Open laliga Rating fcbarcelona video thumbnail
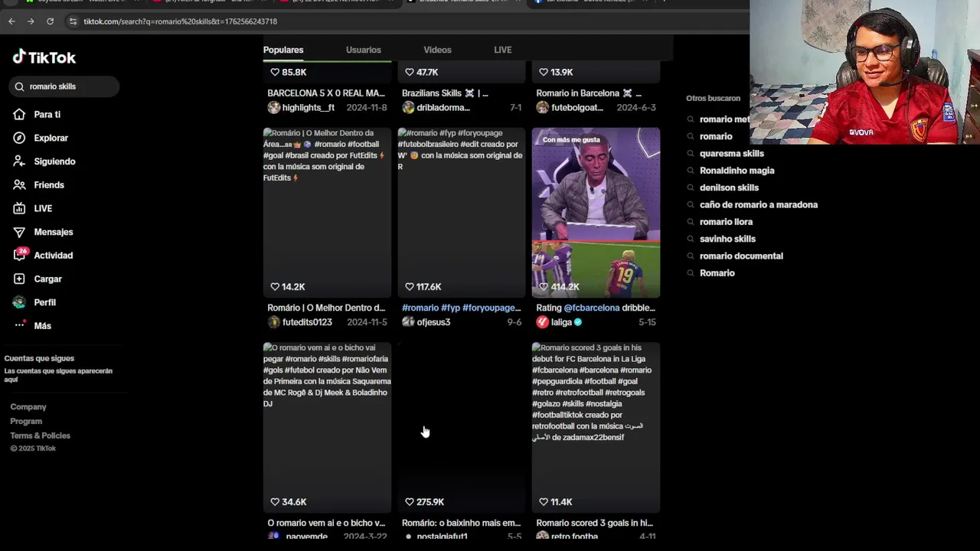Viewport: 980px width, 551px height. tap(596, 213)
